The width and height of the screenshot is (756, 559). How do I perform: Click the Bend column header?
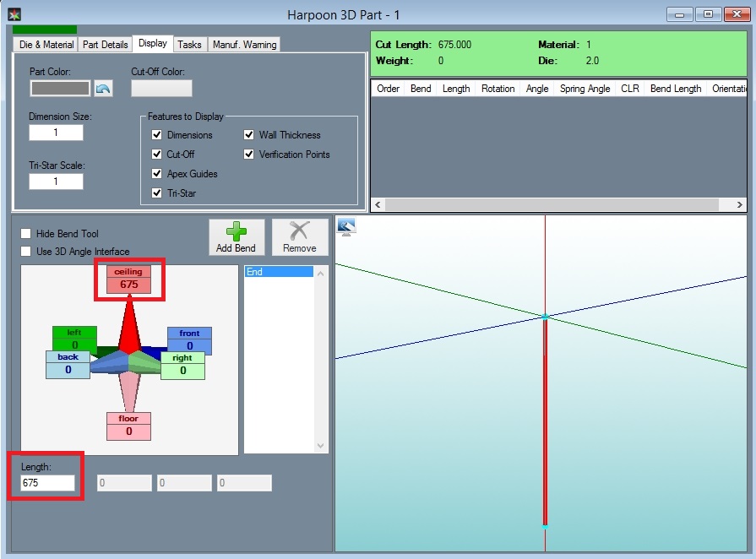click(x=421, y=89)
